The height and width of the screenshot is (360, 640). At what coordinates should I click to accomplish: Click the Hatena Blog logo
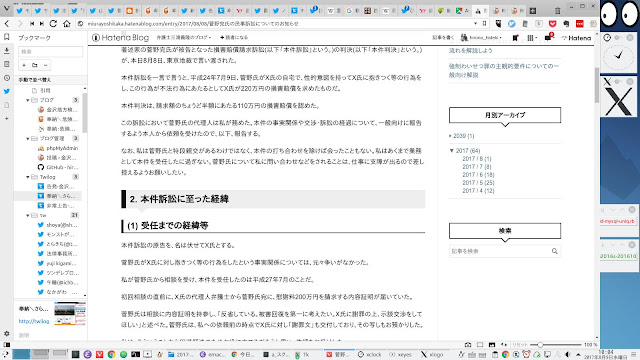(x=120, y=38)
